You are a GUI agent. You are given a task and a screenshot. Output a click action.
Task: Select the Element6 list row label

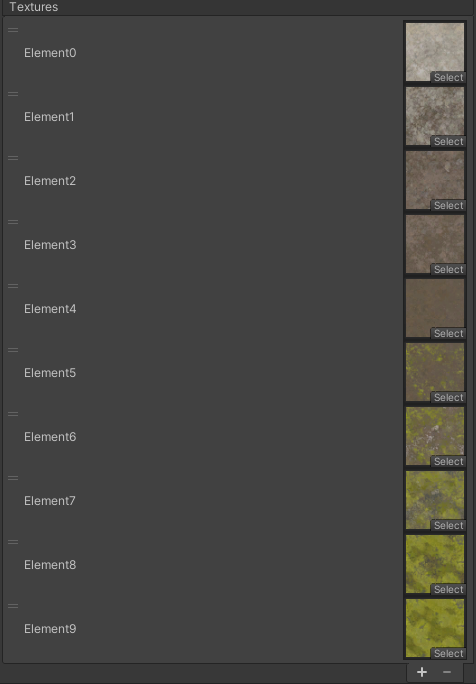(x=50, y=437)
